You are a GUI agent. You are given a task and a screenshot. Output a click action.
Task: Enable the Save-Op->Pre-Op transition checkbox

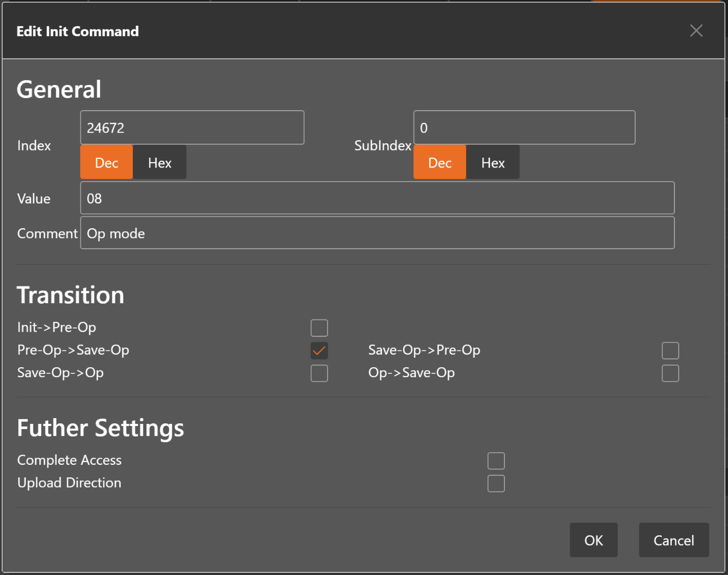coord(670,350)
